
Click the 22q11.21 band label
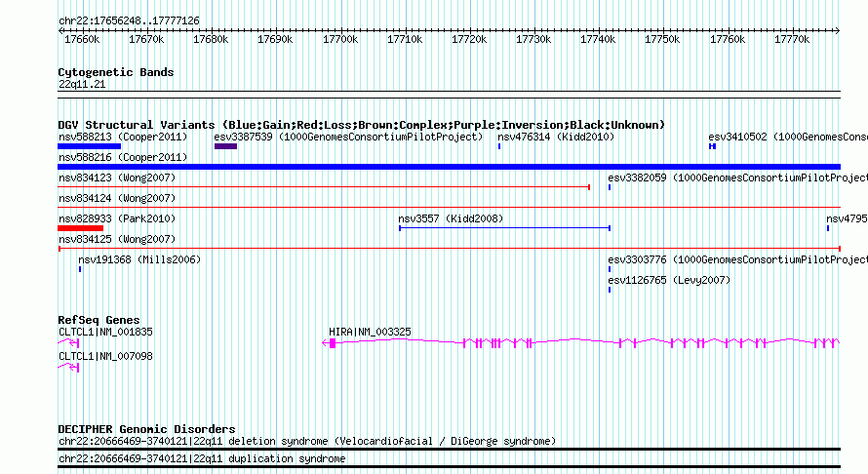81,84
